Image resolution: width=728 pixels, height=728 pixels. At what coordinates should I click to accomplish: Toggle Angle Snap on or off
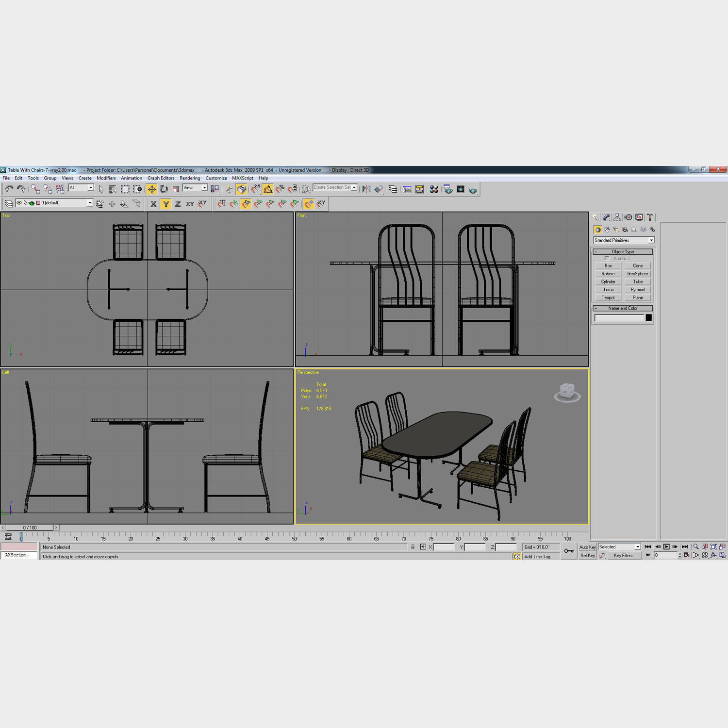click(268, 189)
